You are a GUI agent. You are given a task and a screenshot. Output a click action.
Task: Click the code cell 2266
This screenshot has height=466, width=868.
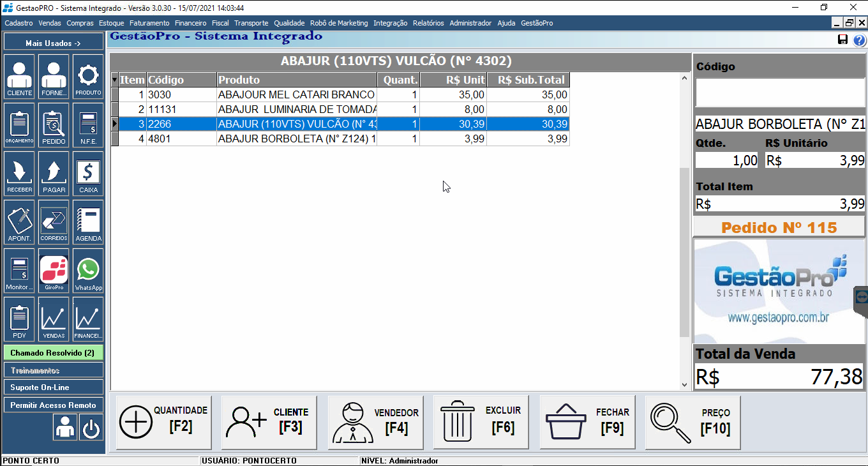181,124
